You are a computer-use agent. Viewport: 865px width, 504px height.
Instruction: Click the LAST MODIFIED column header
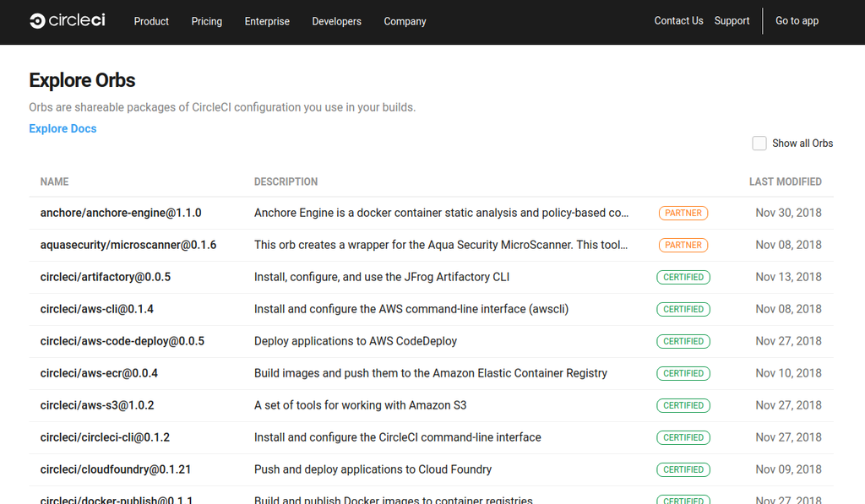(x=786, y=182)
